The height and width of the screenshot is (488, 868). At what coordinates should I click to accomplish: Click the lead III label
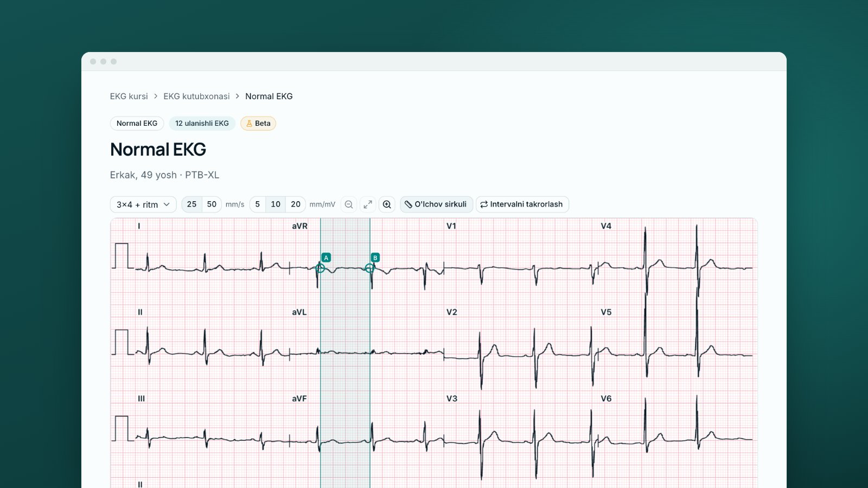click(x=141, y=399)
